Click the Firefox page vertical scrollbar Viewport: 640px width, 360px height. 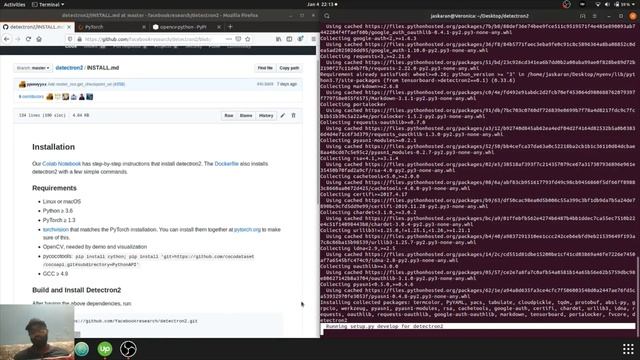click(318, 131)
